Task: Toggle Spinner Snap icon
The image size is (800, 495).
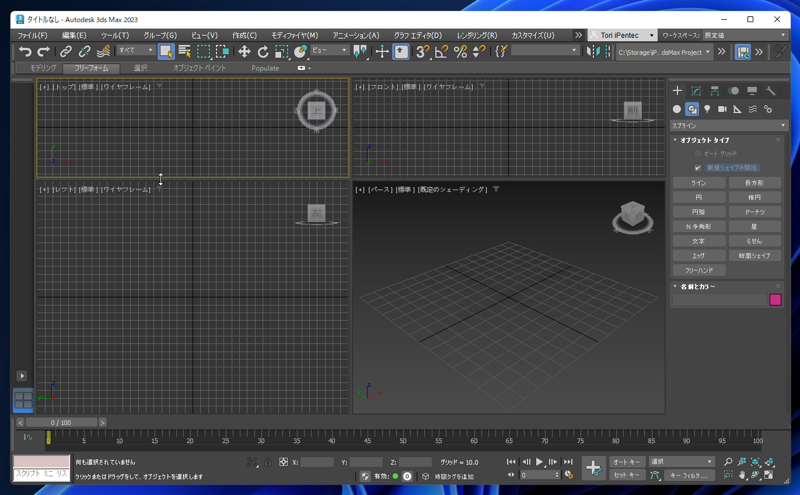Action: tap(479, 52)
